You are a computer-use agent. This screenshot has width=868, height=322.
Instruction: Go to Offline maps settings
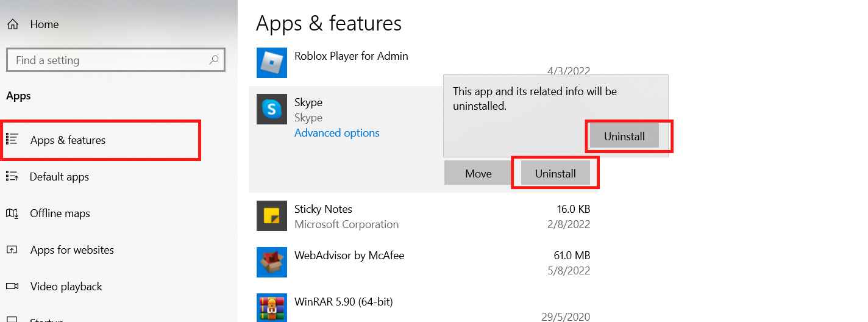click(x=60, y=213)
